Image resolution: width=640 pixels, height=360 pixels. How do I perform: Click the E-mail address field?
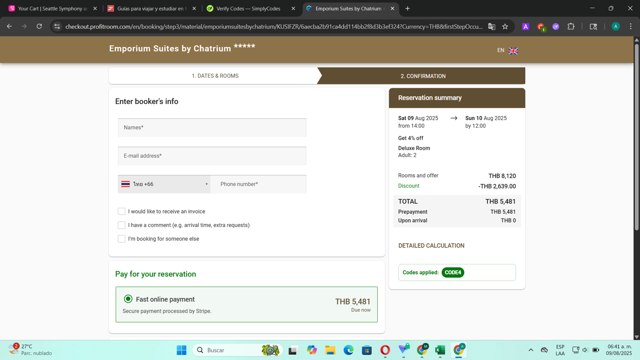[212, 156]
